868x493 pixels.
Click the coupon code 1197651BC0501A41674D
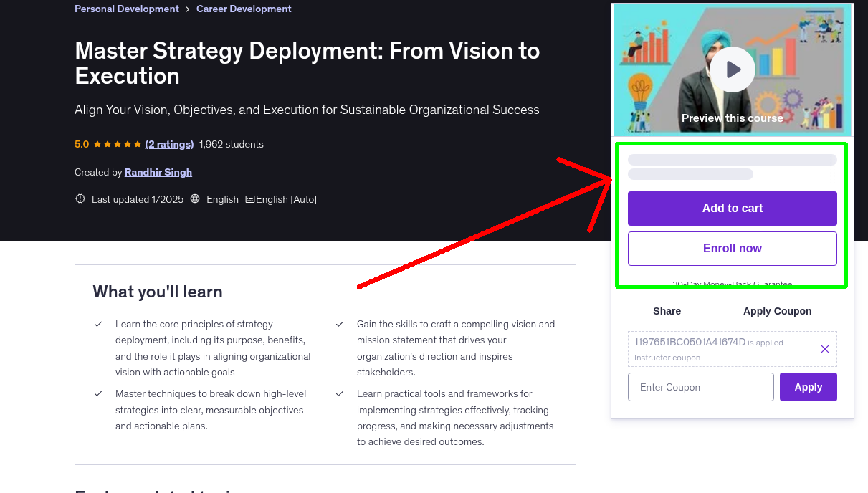690,342
